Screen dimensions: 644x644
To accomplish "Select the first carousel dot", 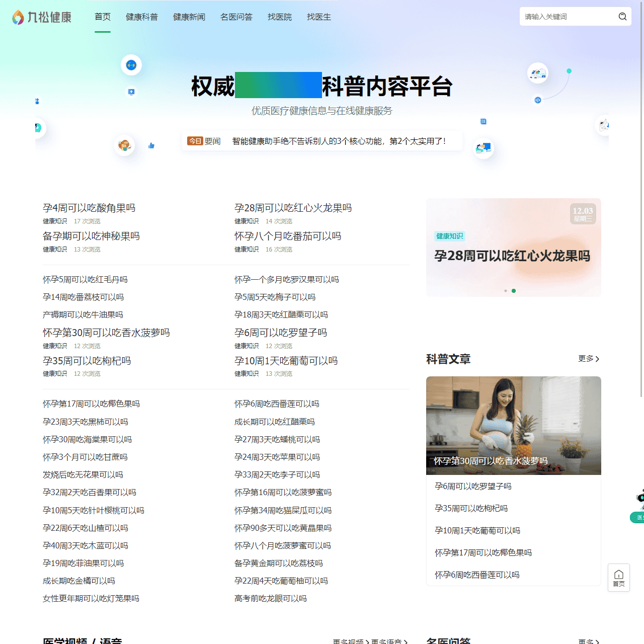I will 505,290.
